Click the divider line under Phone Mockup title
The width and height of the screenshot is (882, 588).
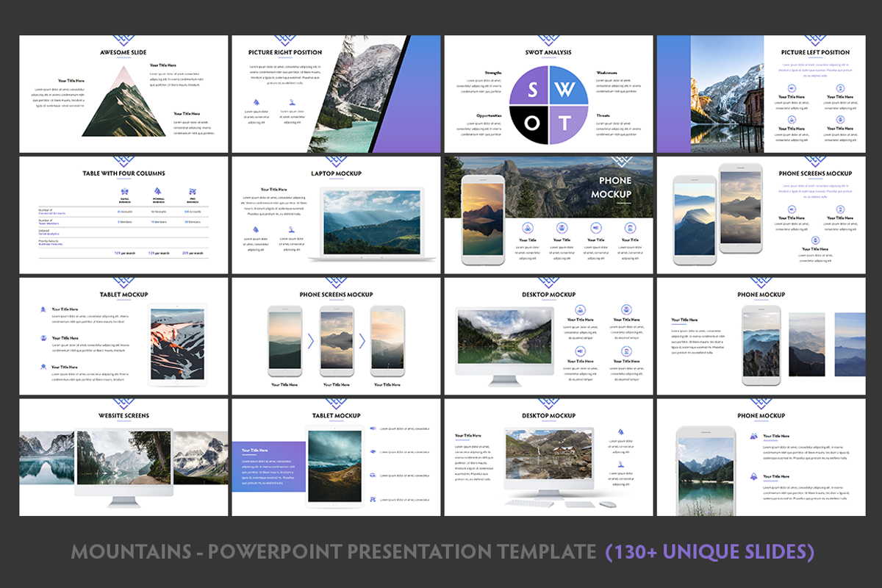pyautogui.click(x=623, y=202)
